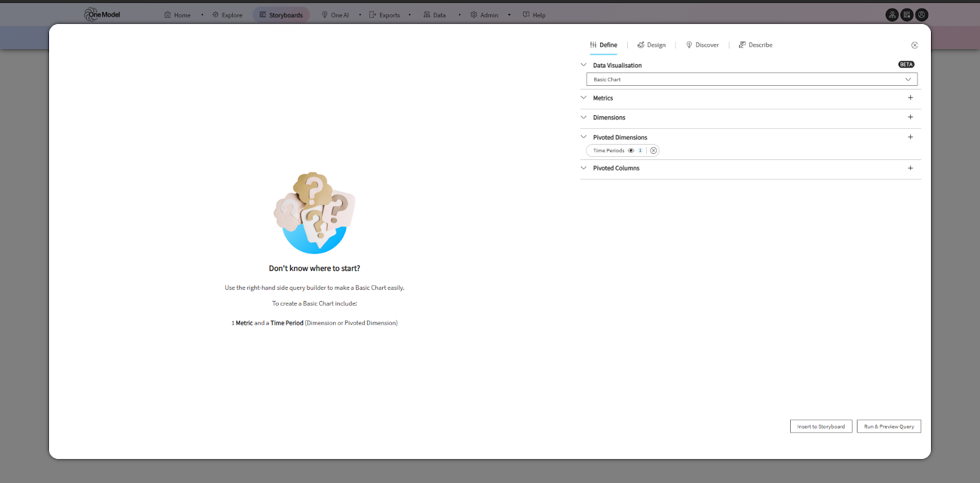
Task: Open the user profile icon in top bar
Action: pos(922,15)
